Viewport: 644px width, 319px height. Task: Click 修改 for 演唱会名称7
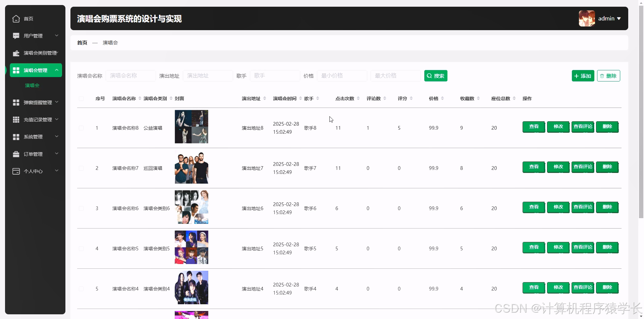[x=558, y=167]
